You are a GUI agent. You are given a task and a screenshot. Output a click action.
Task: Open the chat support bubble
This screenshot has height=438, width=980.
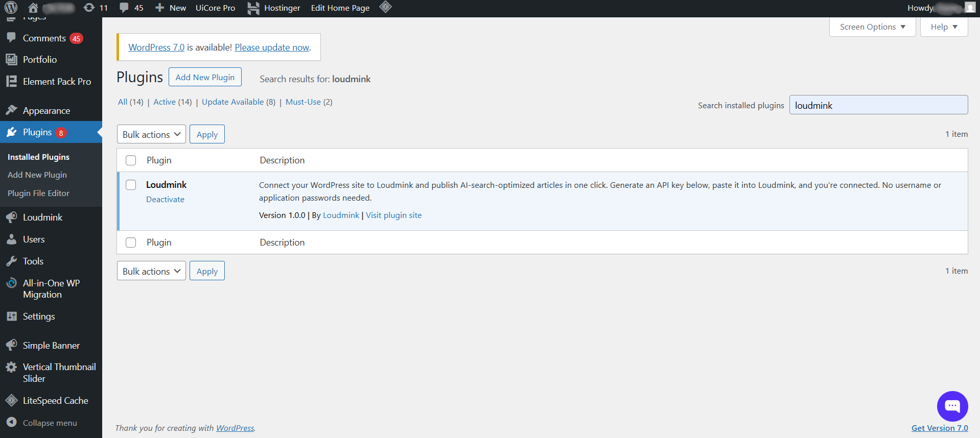point(952,406)
